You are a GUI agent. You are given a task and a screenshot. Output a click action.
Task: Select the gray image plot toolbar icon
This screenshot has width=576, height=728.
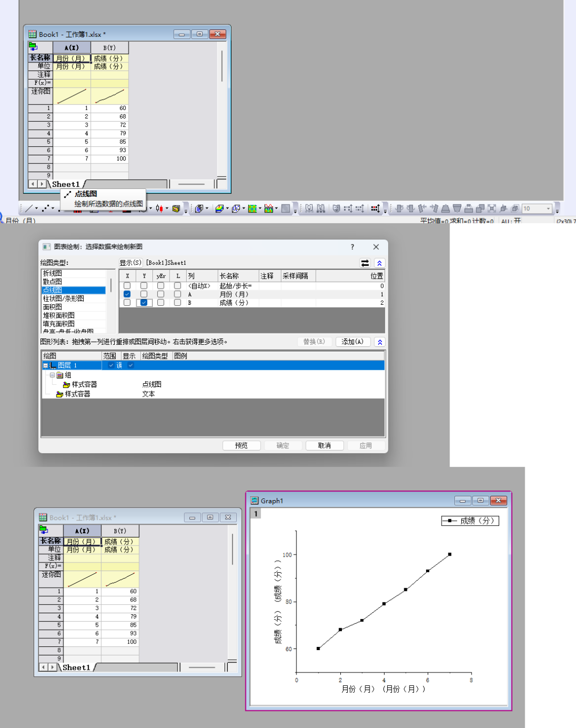click(x=285, y=209)
